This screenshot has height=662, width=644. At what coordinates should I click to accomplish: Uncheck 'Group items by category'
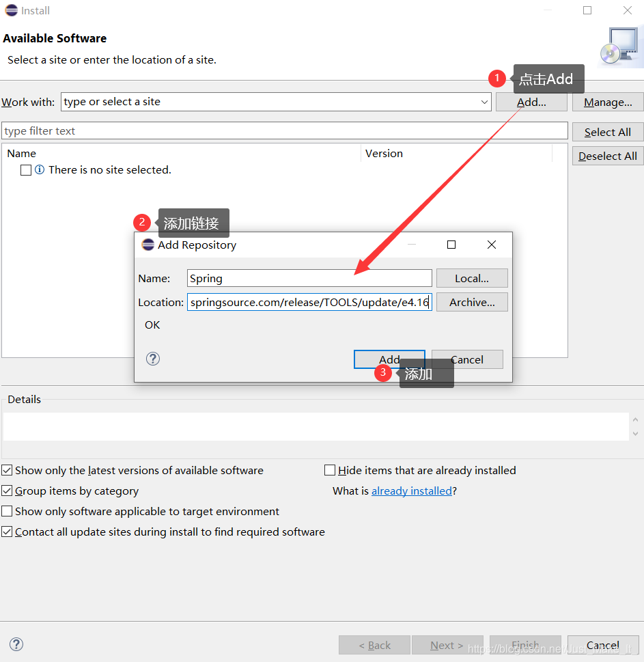click(x=7, y=491)
